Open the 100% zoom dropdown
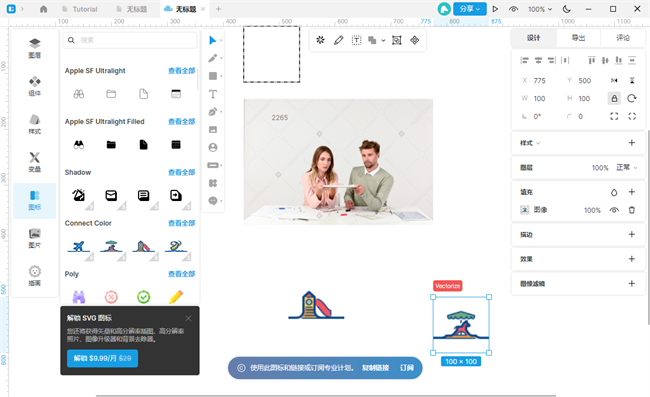Viewport: 650px width, 397px height. [x=540, y=9]
